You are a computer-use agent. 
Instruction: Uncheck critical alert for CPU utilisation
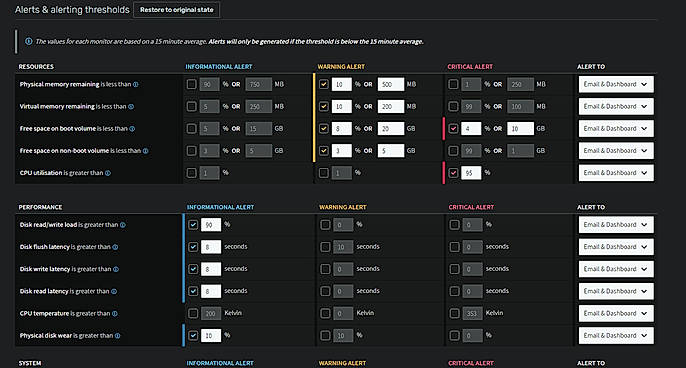[x=453, y=173]
